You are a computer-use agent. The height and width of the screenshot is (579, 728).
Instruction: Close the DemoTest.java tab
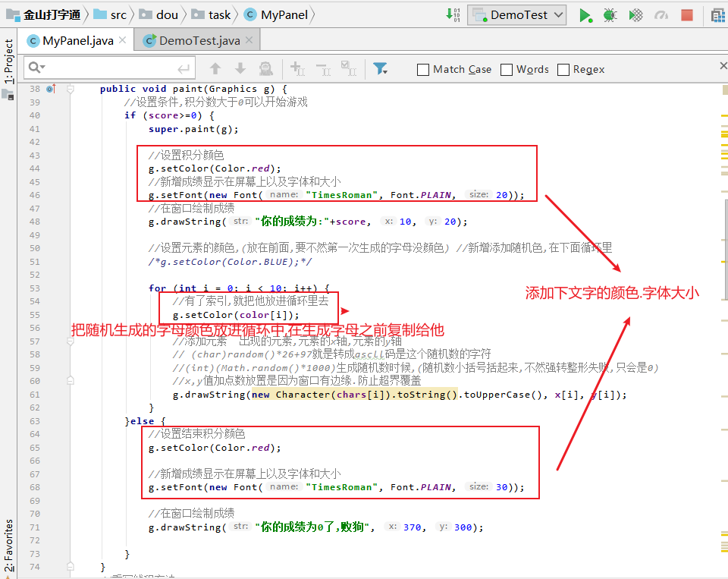click(249, 40)
